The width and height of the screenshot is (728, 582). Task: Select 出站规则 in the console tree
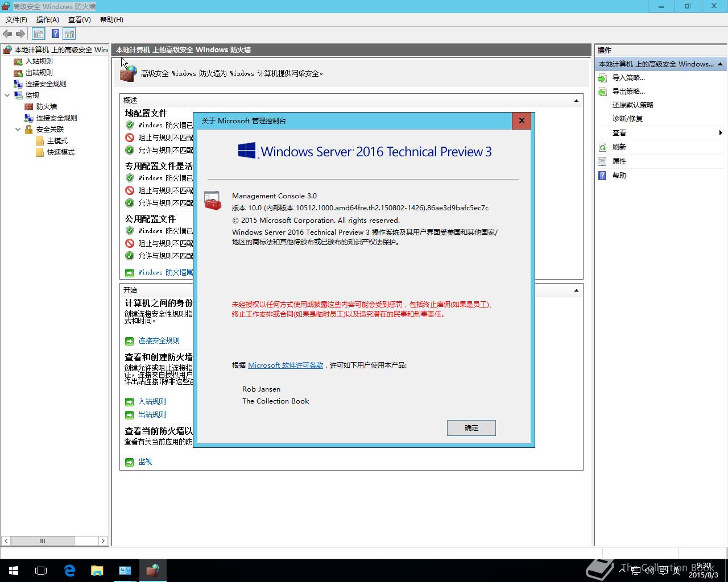pos(39,73)
